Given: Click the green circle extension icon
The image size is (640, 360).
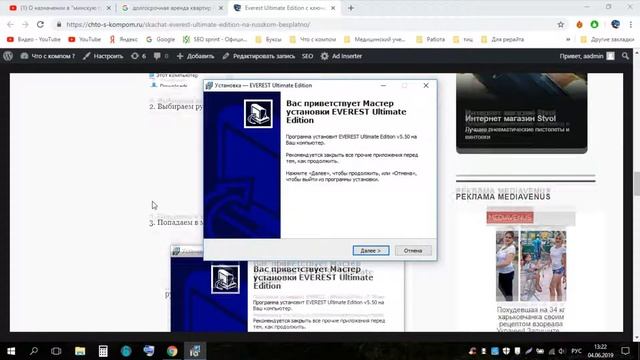Looking at the screenshot, I should point(594,24).
